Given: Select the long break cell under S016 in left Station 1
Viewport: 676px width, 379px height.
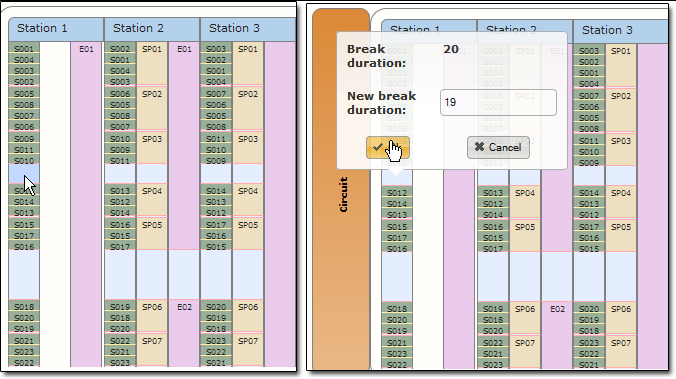Looking at the screenshot, I should pos(24,275).
